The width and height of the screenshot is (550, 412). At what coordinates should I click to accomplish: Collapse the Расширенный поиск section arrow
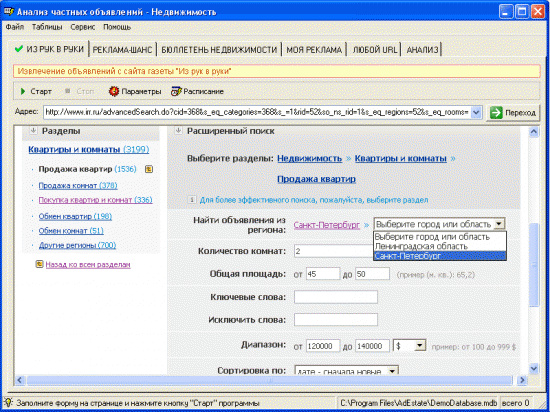[179, 131]
